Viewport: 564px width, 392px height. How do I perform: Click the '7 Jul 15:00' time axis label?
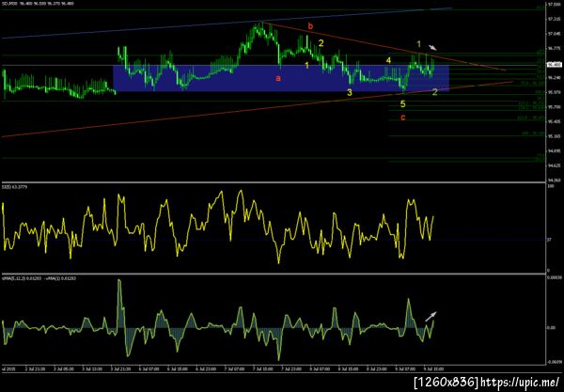(263, 369)
